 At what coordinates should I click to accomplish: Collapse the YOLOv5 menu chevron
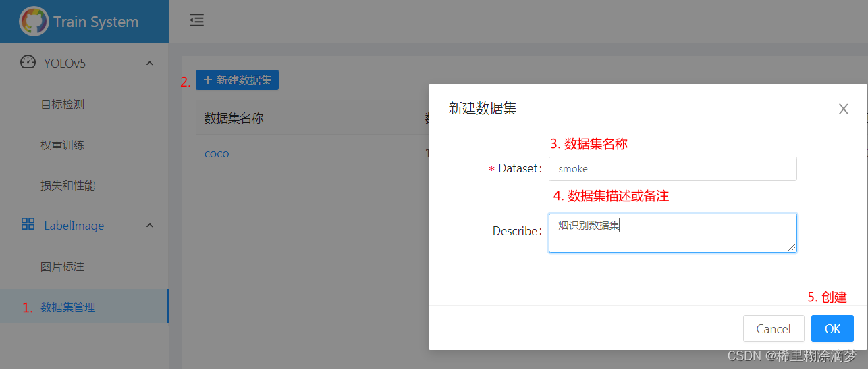click(150, 63)
